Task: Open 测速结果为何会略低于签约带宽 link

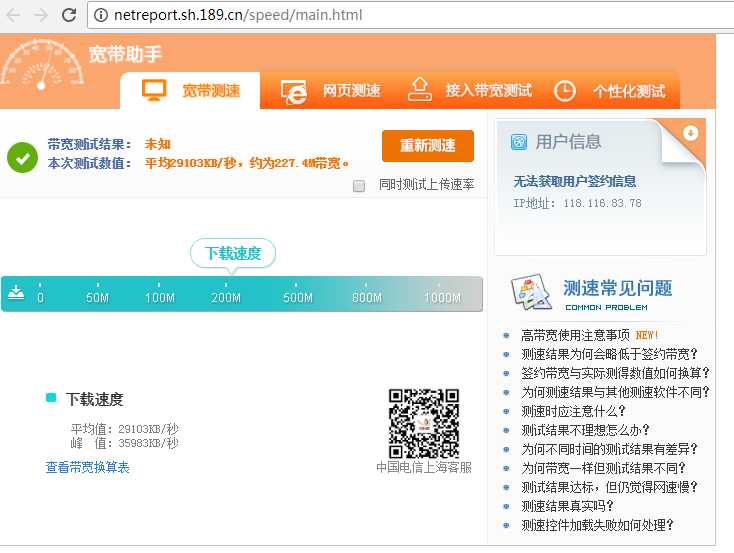Action: (609, 354)
